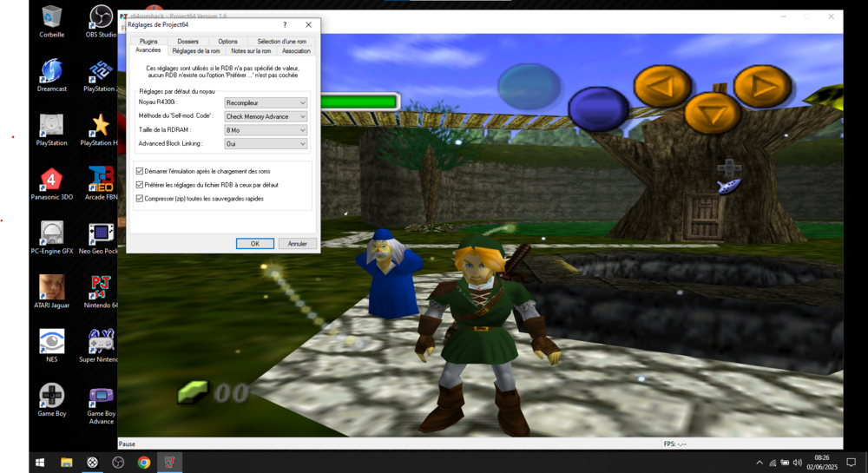
Task: Open the Corbeille recycle bin
Action: [51, 17]
